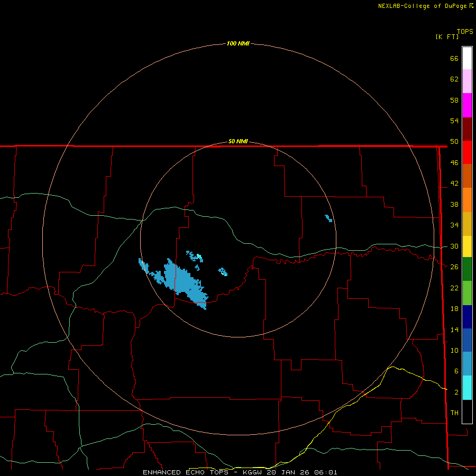Click the black TH threshold legend band
This screenshot has width=476, height=476.
(467, 411)
